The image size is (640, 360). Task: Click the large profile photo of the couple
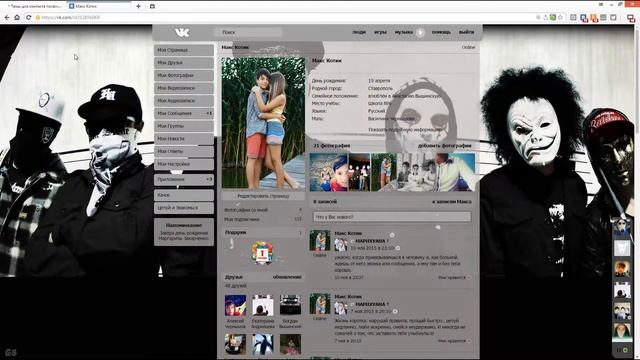(263, 123)
